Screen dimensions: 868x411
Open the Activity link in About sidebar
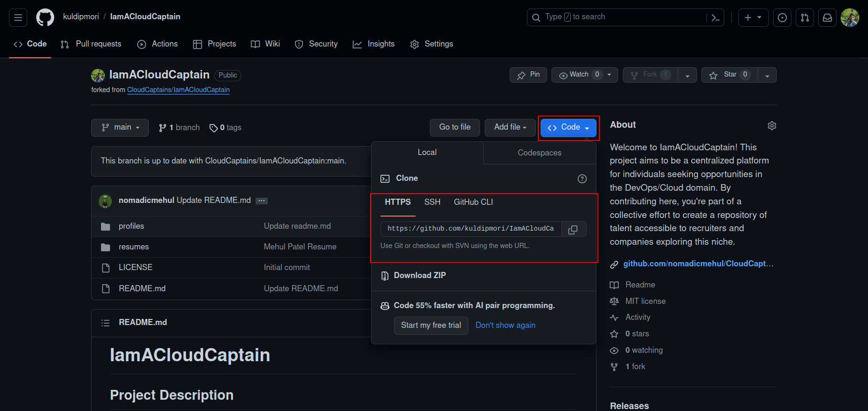click(638, 318)
